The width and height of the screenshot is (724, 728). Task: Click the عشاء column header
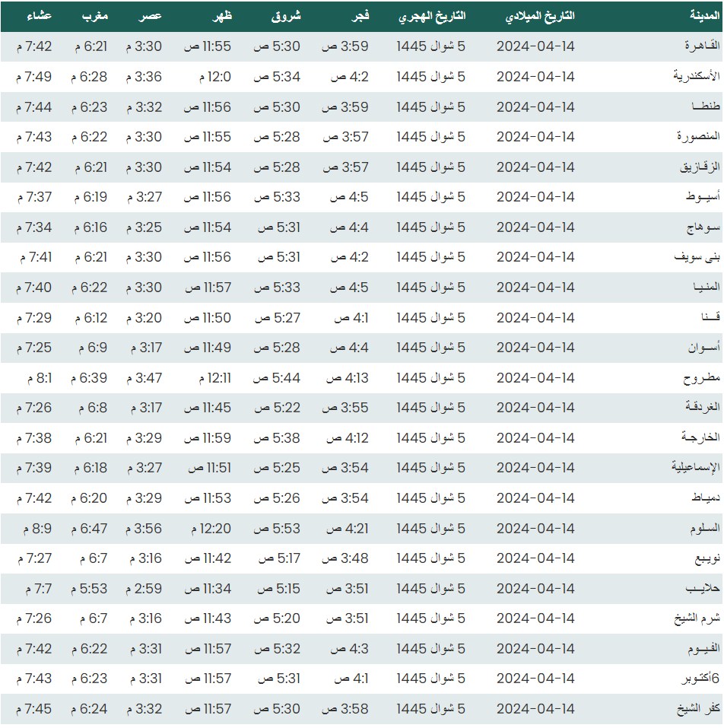point(33,16)
